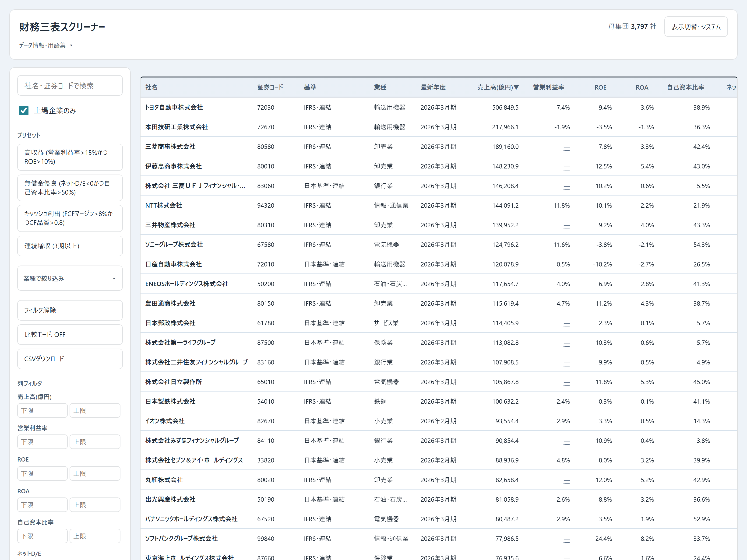Click the 母集団 3,797 社 count
Screen dimensions: 747x560
pyautogui.click(x=632, y=26)
